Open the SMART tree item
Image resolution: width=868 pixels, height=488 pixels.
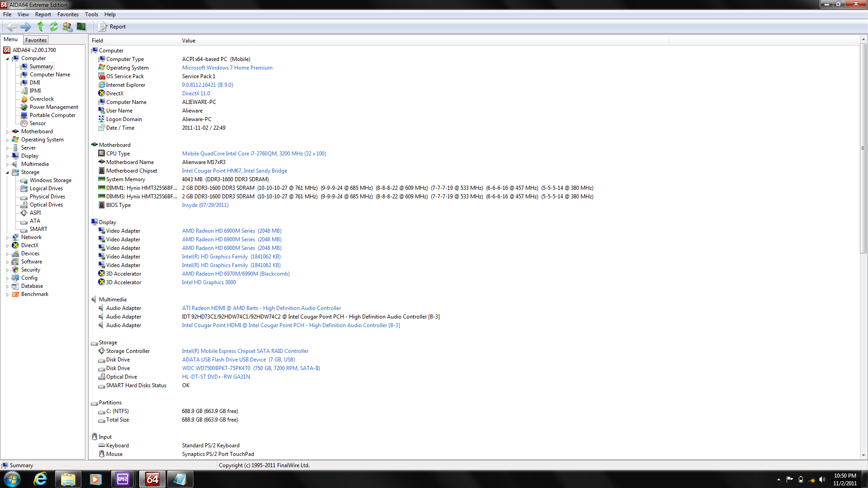tap(38, 229)
